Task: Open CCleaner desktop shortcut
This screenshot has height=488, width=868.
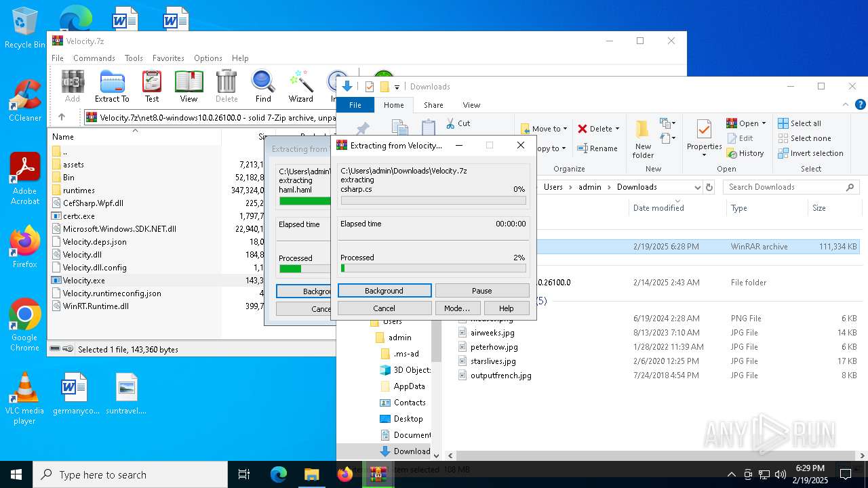Action: point(24,100)
